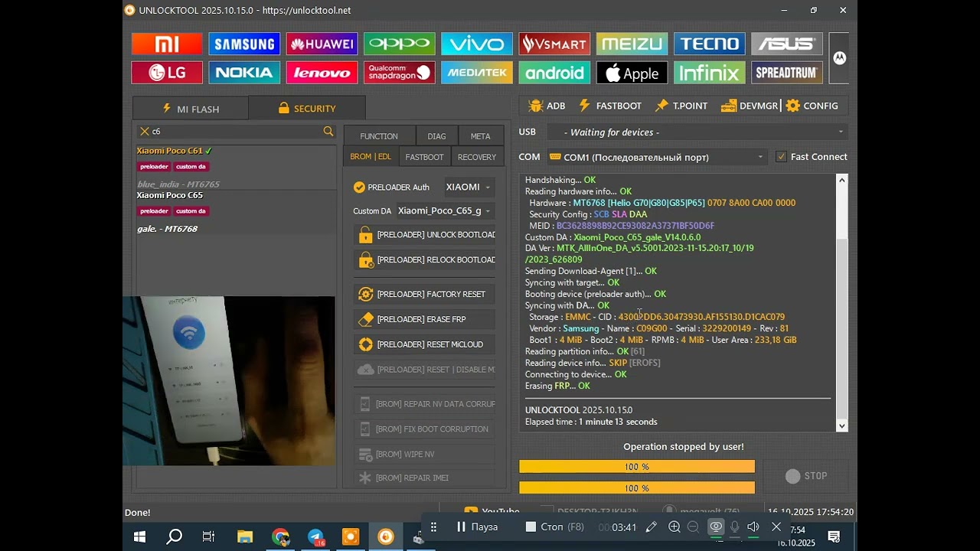Click [PRELOADER] UNLOCK BOOTLOADER button
The height and width of the screenshot is (551, 980).
(x=424, y=235)
